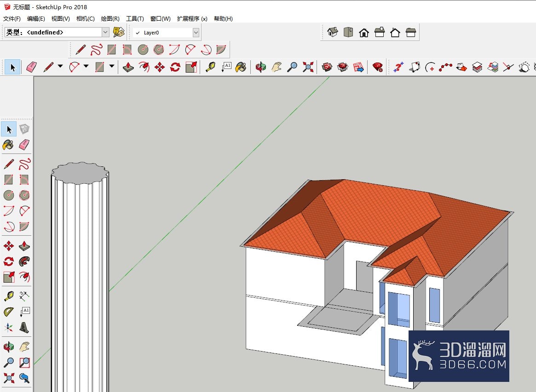Select the Offset tool in the left tool set
This screenshot has height=392, width=536.
coord(24,277)
